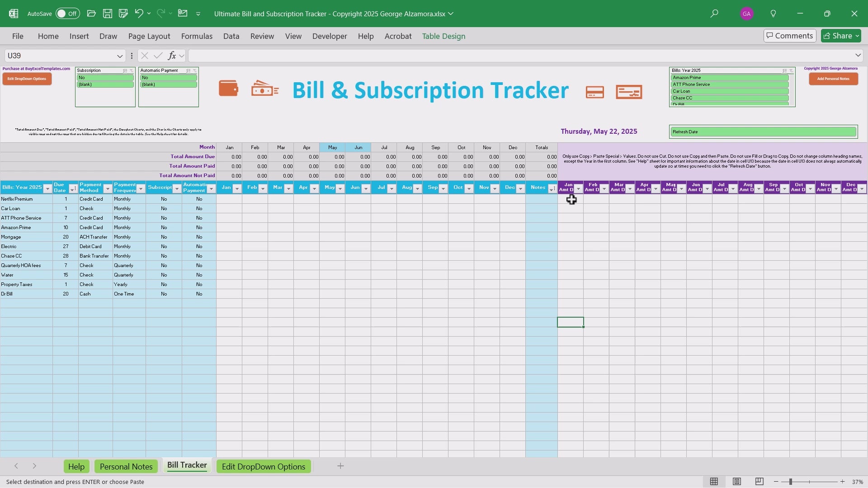Click the wallet icon beside the title

point(228,88)
